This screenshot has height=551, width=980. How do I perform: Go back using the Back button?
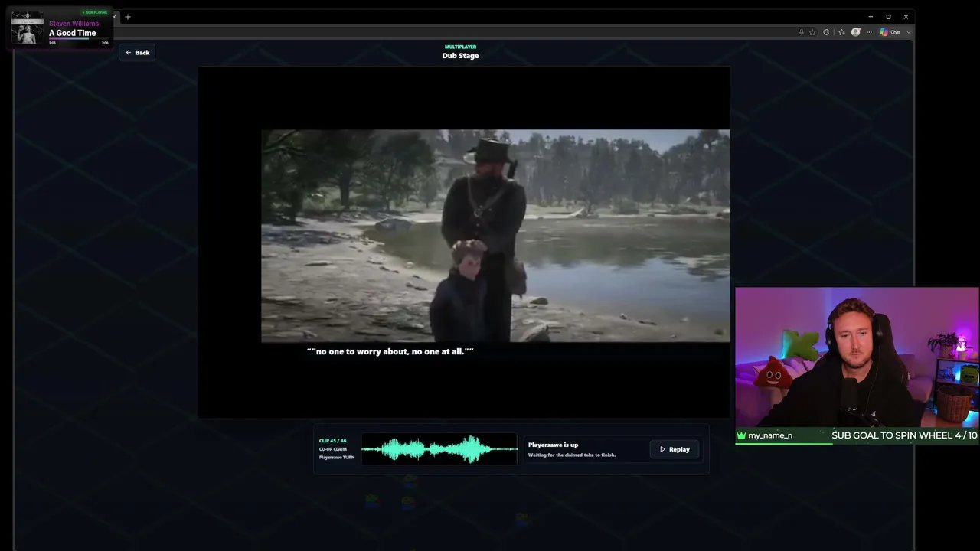coord(138,53)
